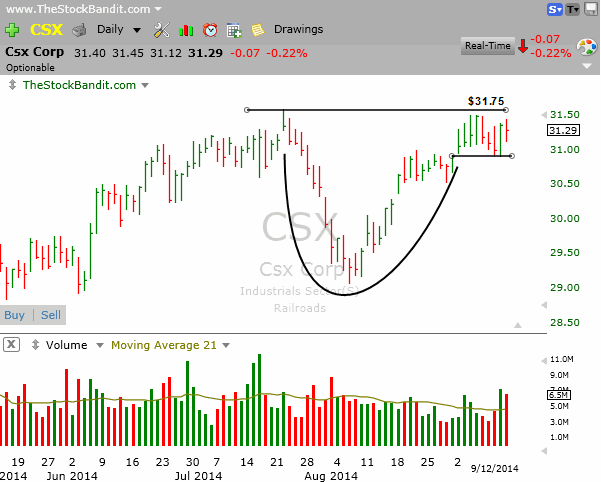
Task: Open the print icon next to CSX
Action: click(79, 30)
